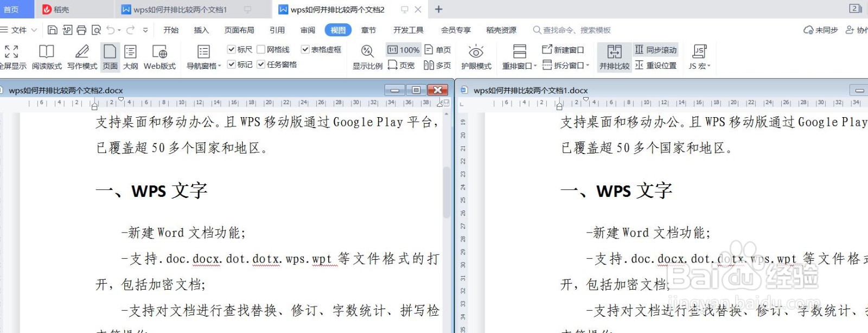Click heading 一、WPS 文字 in 文档2 window

(x=151, y=191)
